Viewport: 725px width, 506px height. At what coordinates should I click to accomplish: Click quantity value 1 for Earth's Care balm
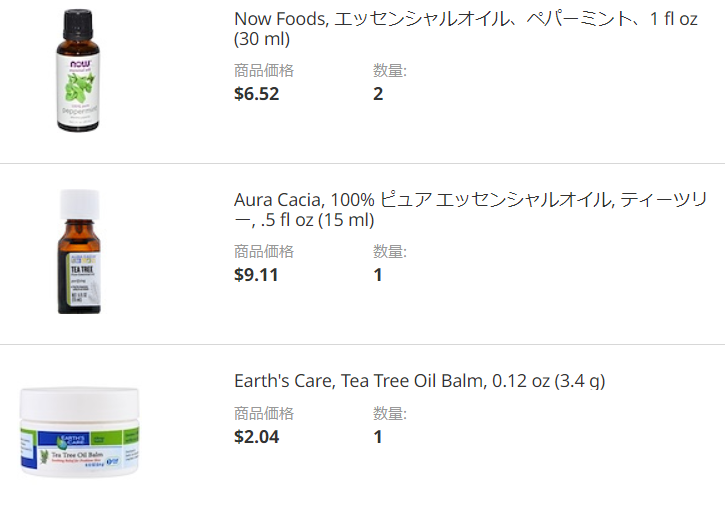[378, 437]
